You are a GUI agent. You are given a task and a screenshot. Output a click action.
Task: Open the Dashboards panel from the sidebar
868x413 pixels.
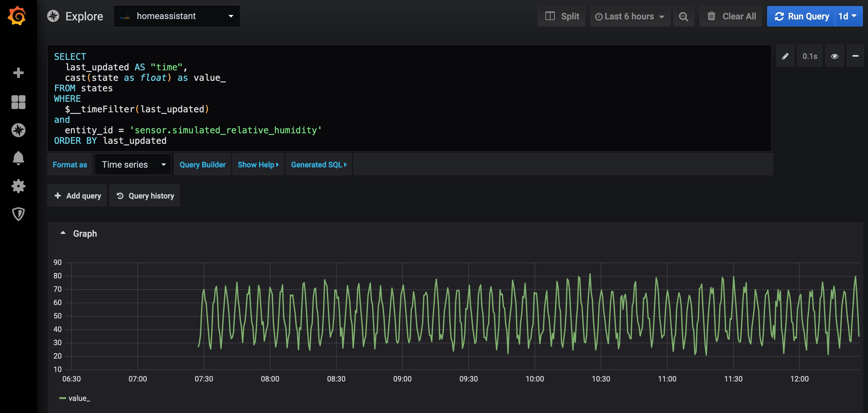click(x=18, y=102)
